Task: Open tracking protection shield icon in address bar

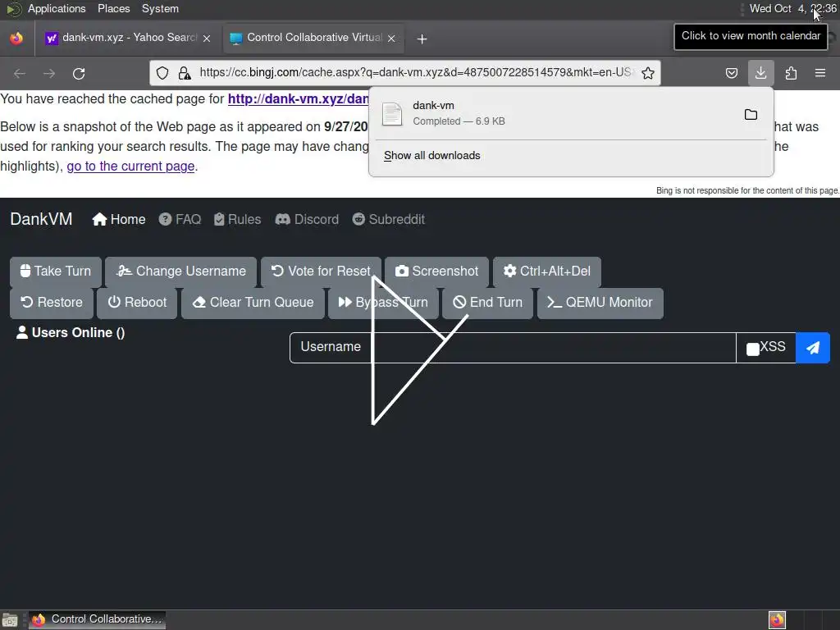Action: point(162,73)
